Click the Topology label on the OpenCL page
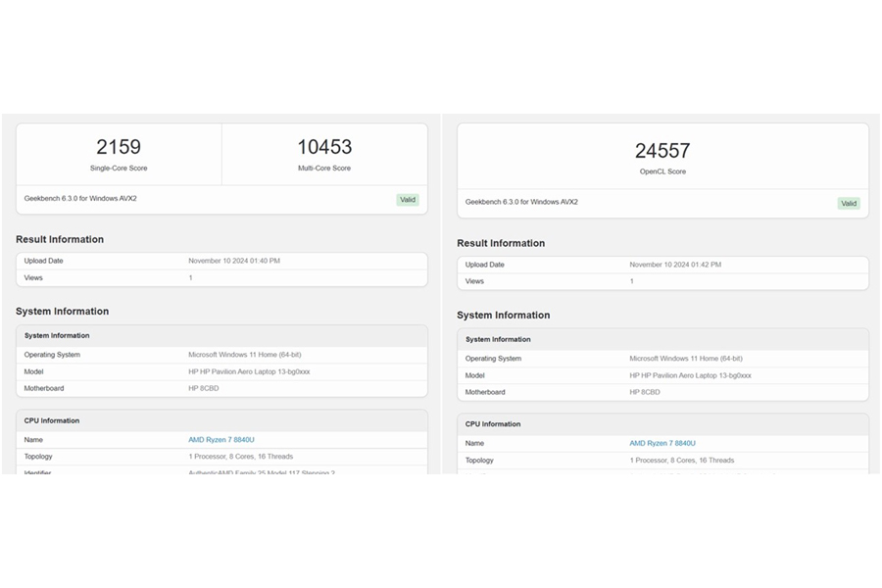The image size is (882, 588). coord(479,461)
